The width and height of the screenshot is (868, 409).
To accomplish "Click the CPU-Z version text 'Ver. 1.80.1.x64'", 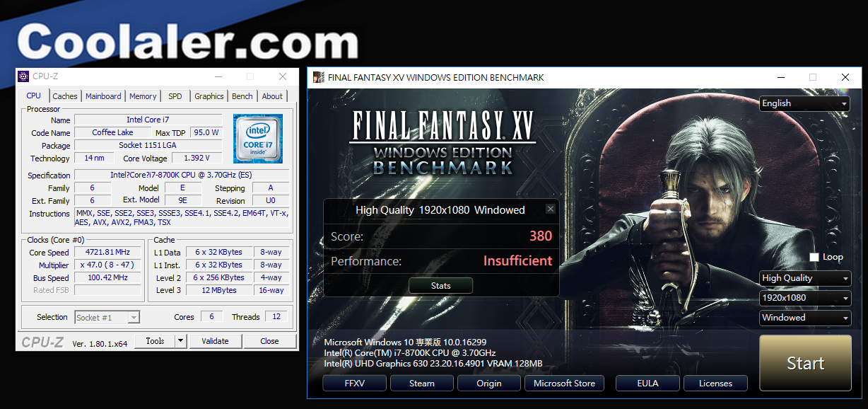I will [100, 342].
